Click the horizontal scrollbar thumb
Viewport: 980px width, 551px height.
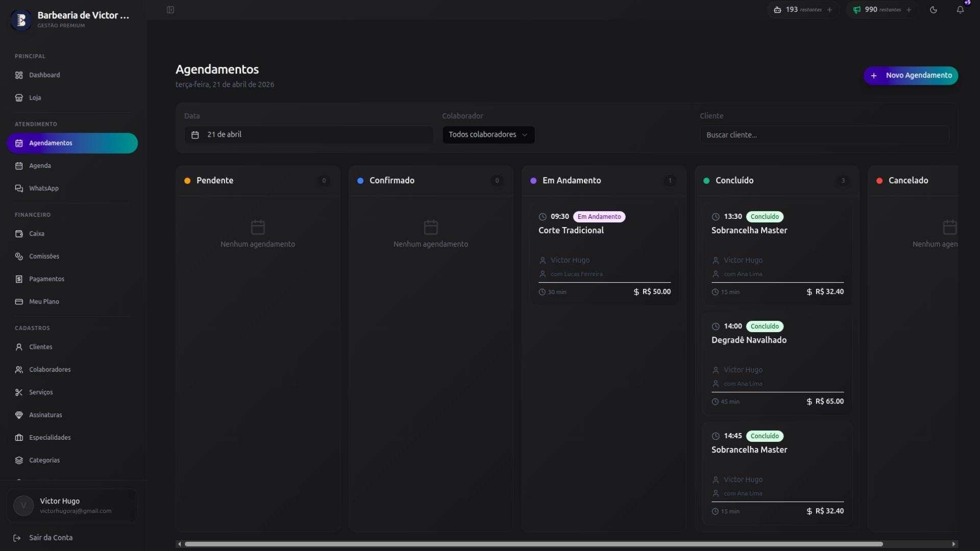(533, 544)
